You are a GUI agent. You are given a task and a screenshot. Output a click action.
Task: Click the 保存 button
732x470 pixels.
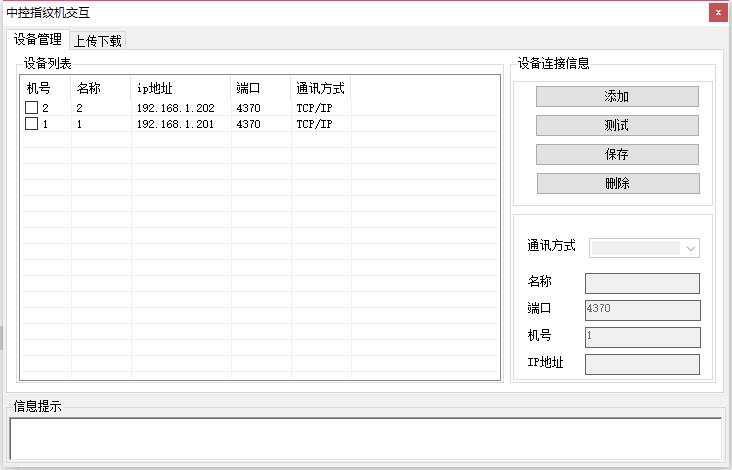click(x=617, y=155)
